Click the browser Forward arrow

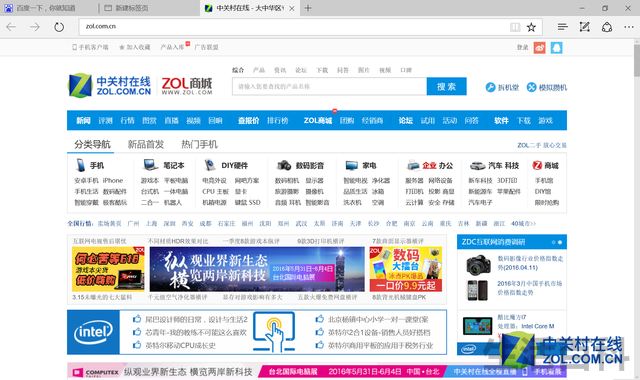pyautogui.click(x=35, y=27)
